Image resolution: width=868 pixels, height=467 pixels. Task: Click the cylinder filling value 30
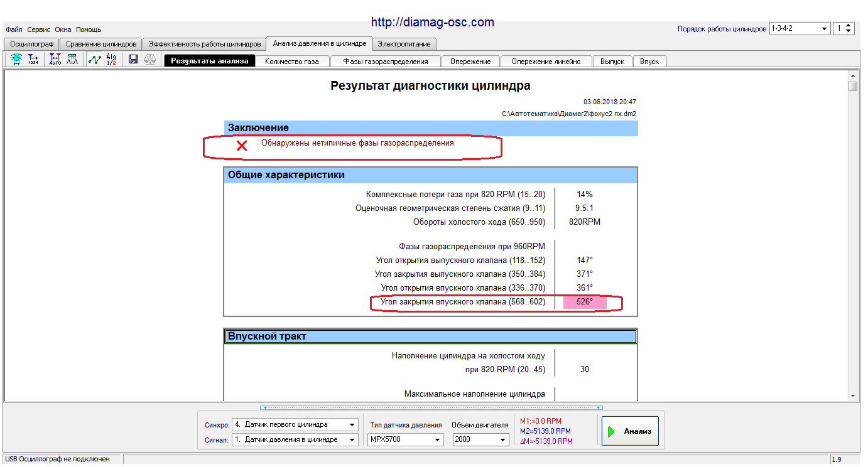pos(585,370)
